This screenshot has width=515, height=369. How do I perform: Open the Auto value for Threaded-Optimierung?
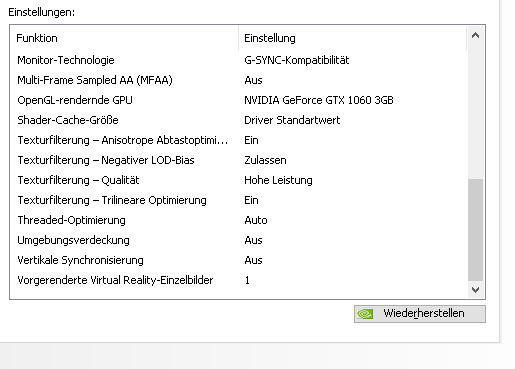pos(256,220)
